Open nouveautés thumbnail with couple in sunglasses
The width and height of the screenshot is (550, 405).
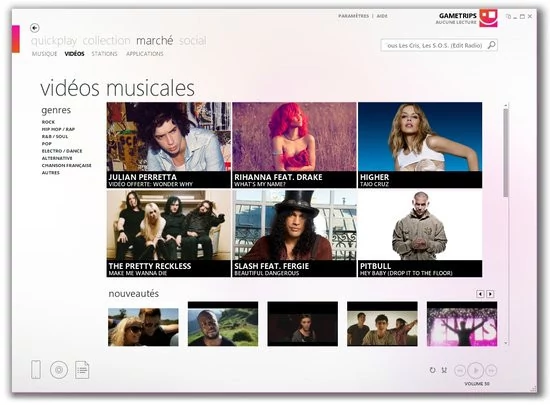click(143, 327)
